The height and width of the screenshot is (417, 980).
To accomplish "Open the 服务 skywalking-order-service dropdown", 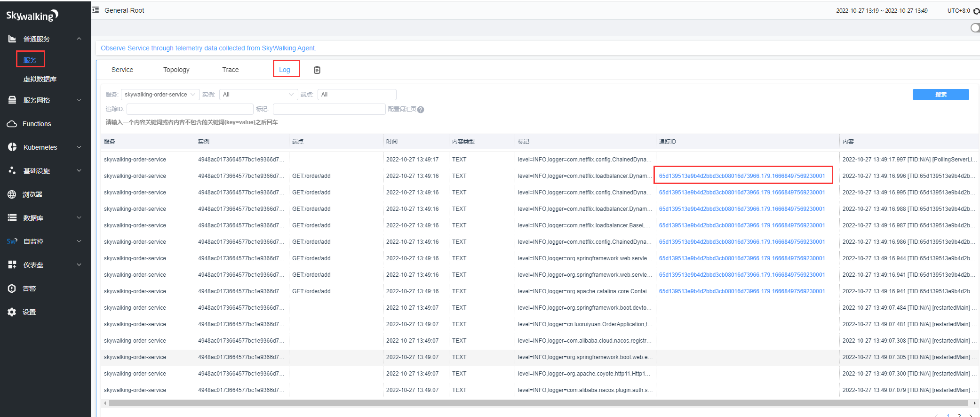I will [160, 95].
